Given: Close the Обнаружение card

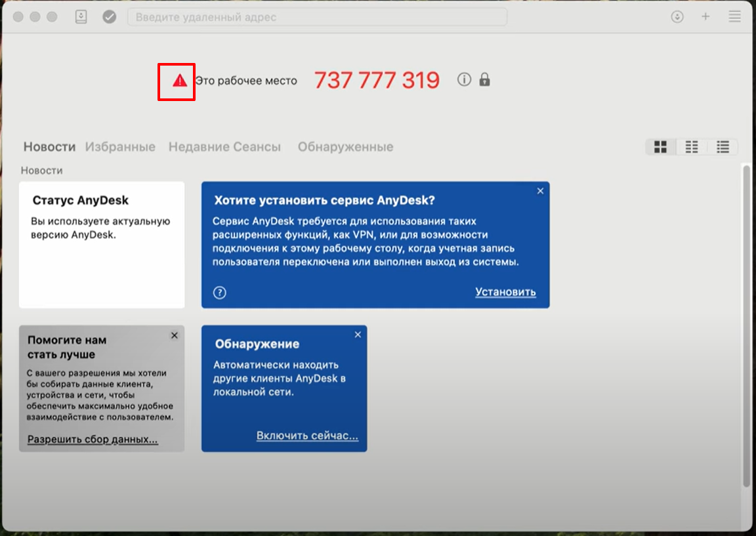Looking at the screenshot, I should 358,335.
